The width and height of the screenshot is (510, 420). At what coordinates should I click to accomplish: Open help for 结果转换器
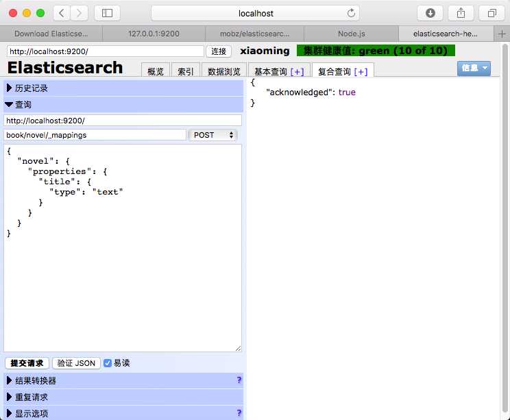[x=239, y=380]
